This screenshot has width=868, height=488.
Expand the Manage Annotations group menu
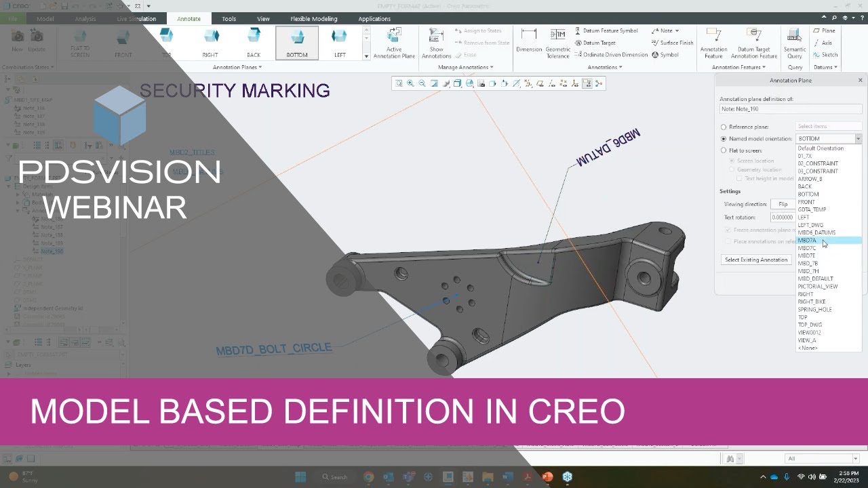click(x=466, y=67)
